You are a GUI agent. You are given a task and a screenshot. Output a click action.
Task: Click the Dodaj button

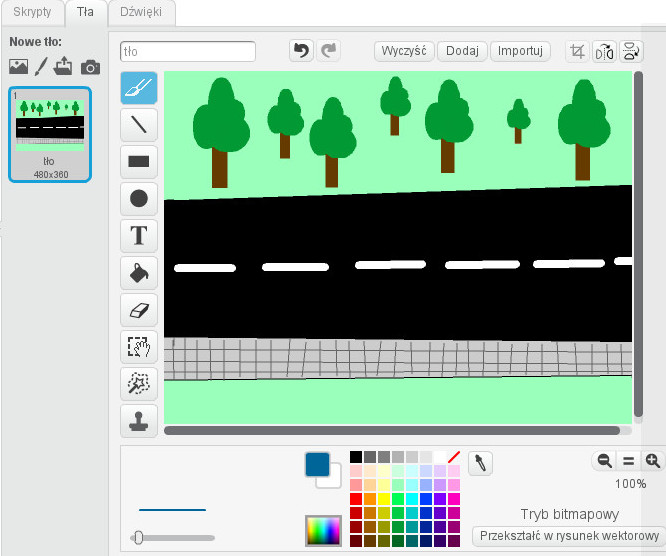pos(462,51)
